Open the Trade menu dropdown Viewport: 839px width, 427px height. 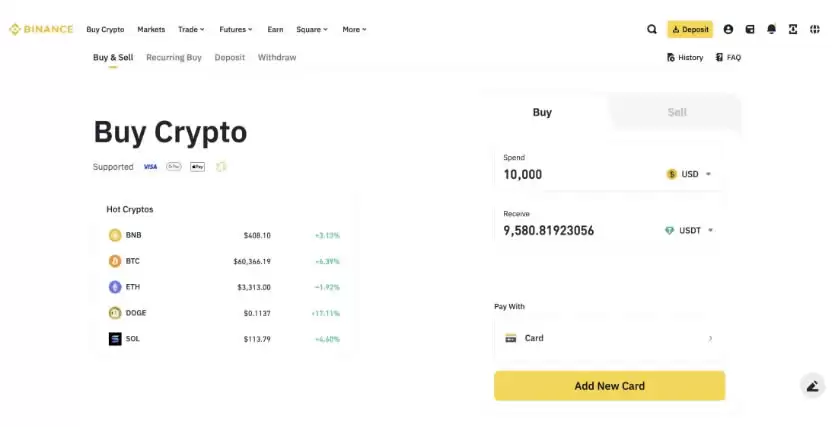click(x=191, y=29)
